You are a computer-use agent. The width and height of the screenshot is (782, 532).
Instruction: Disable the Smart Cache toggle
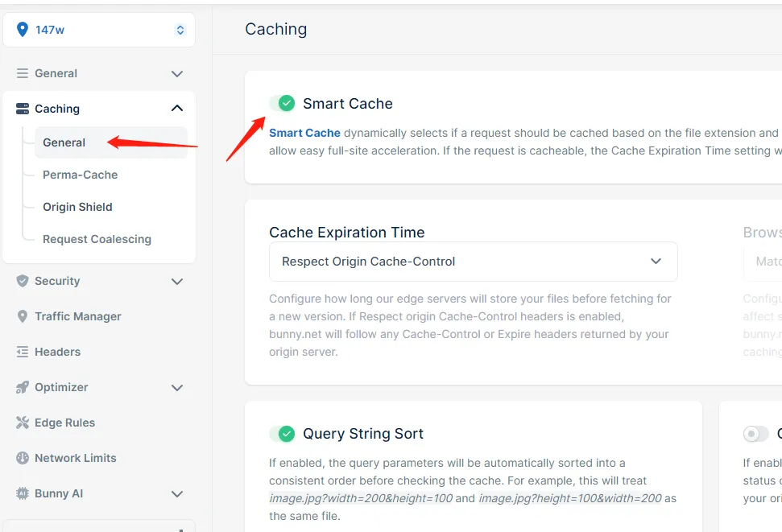pyautogui.click(x=282, y=103)
